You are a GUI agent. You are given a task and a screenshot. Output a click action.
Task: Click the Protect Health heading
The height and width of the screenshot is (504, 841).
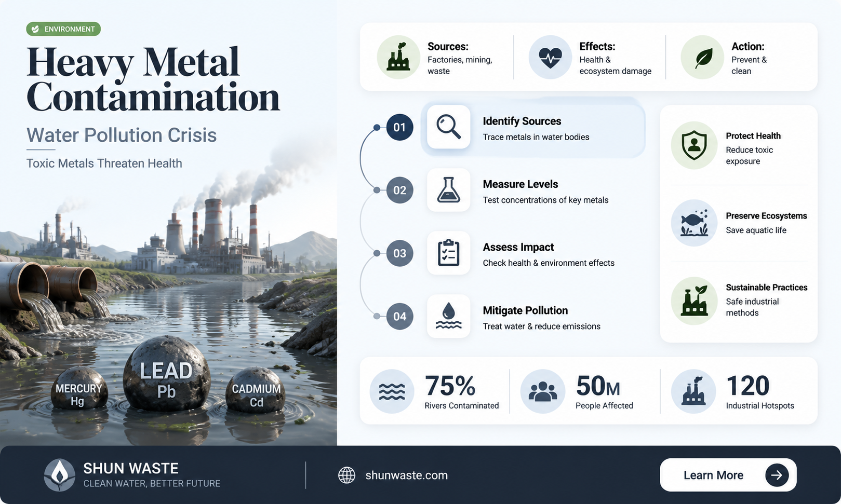click(x=753, y=136)
